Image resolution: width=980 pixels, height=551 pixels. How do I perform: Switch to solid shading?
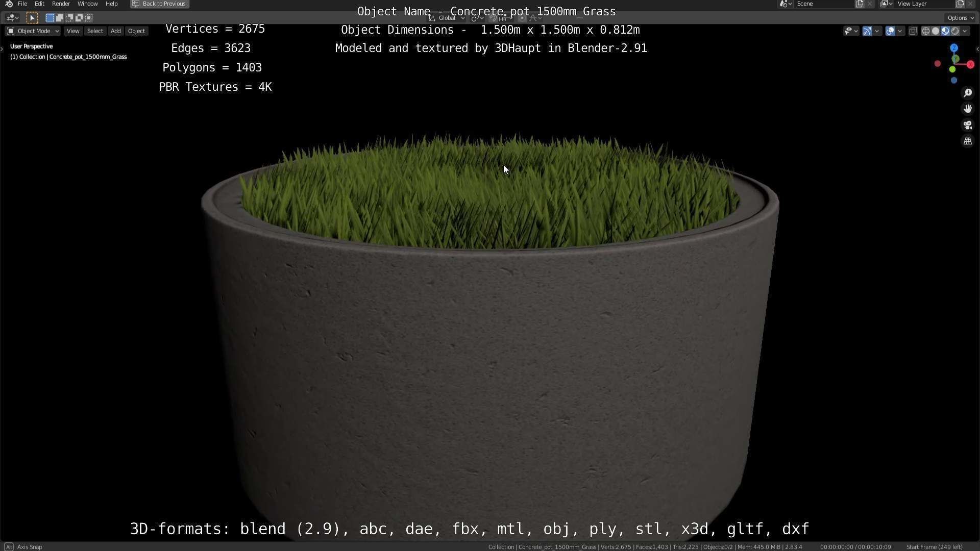936,31
